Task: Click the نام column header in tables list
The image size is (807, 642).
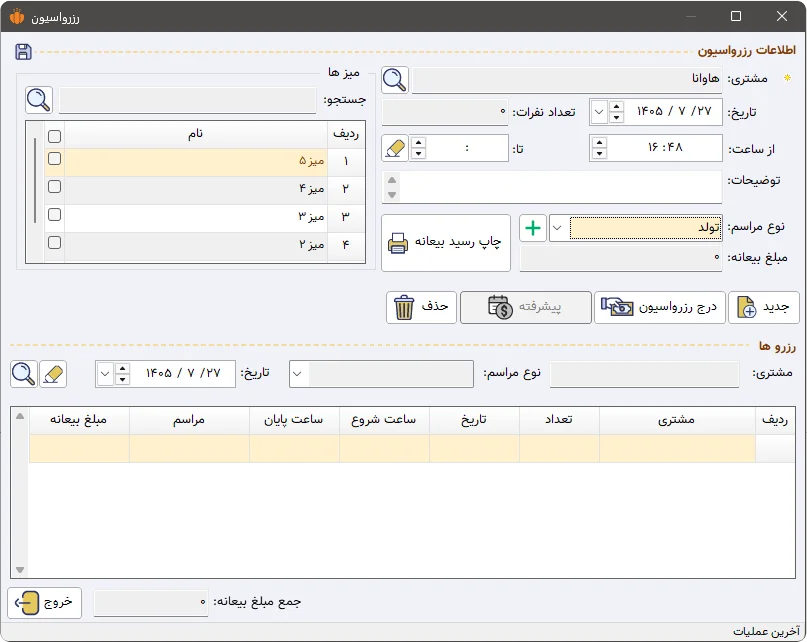Action: (x=196, y=134)
